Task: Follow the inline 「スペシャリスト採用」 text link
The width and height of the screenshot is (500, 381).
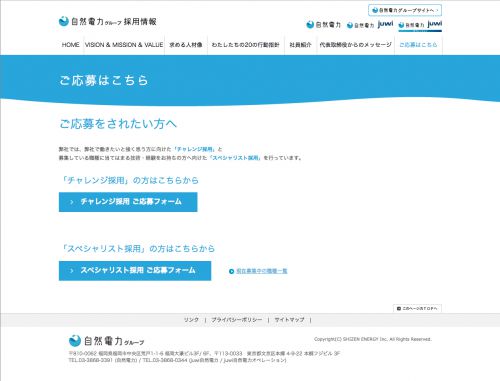Action: (x=236, y=158)
